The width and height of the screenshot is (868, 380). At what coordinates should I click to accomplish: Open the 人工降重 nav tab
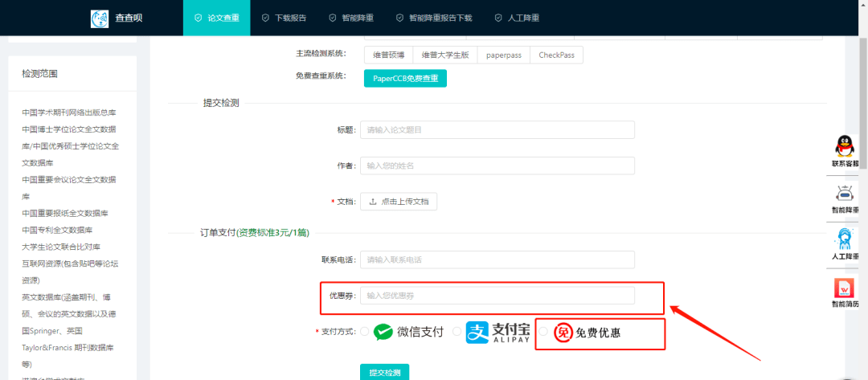(x=517, y=18)
